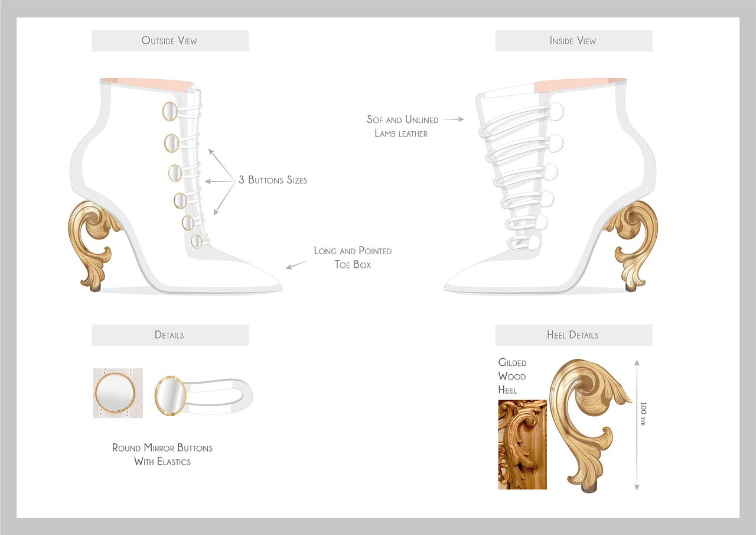
Task: Select the gold scroll heel of the inside-view boot
Action: tap(632, 244)
